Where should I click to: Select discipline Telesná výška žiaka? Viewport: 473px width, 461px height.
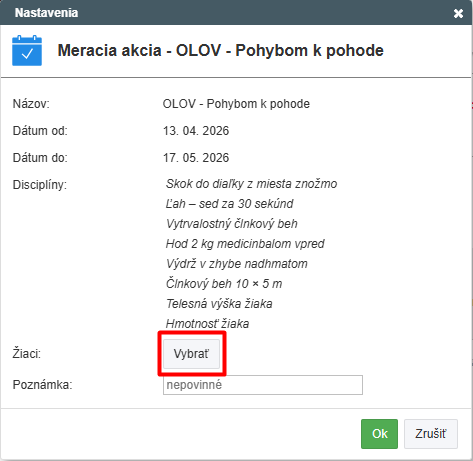[219, 304]
